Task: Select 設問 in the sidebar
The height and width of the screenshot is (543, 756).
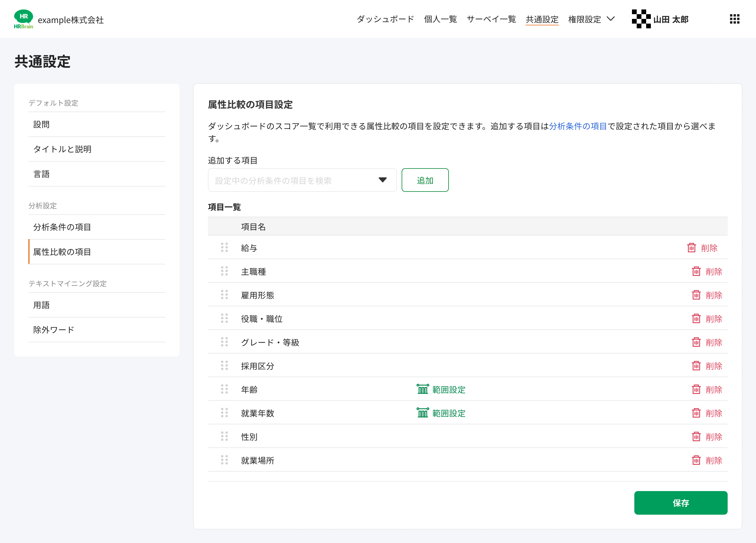Action: pyautogui.click(x=97, y=124)
